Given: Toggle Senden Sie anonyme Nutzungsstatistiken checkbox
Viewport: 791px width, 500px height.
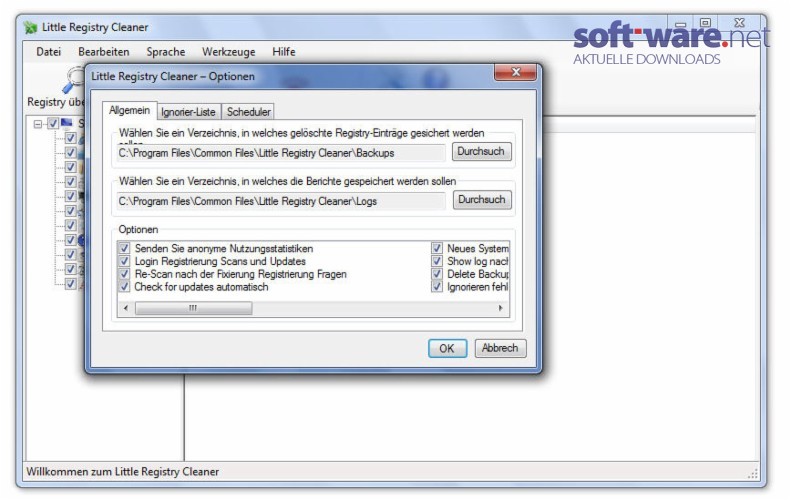Looking at the screenshot, I should click(125, 248).
